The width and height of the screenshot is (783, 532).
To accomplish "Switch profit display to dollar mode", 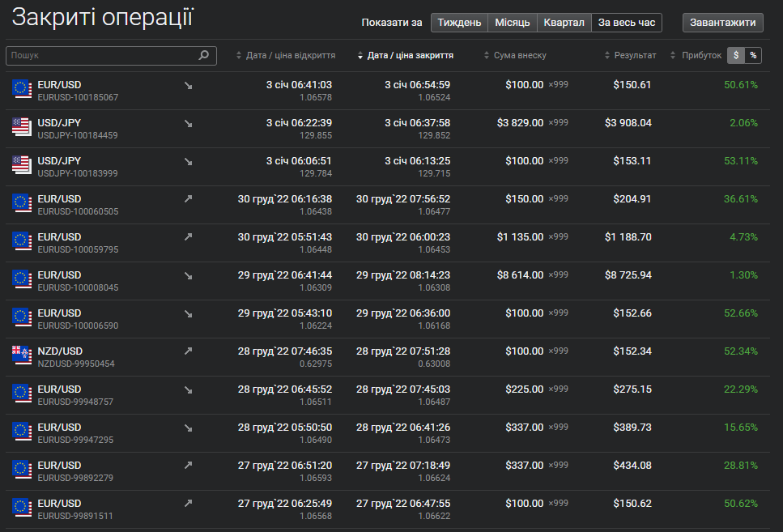I will point(736,56).
